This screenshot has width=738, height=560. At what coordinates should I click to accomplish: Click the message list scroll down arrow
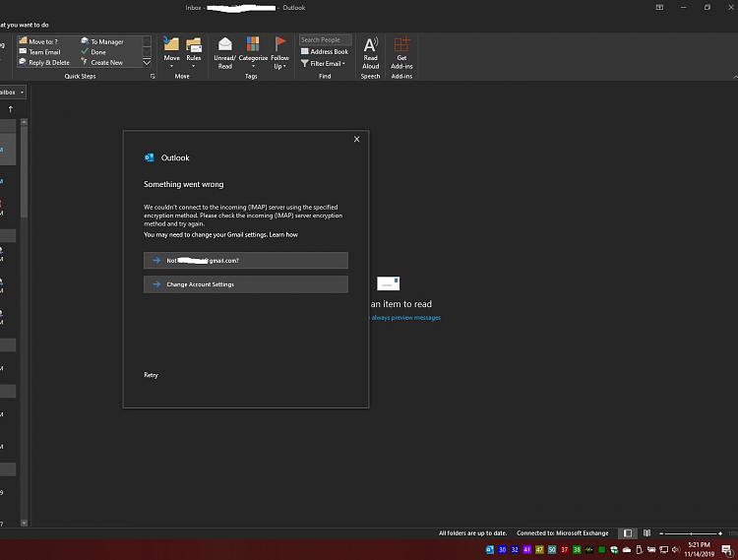(24, 523)
